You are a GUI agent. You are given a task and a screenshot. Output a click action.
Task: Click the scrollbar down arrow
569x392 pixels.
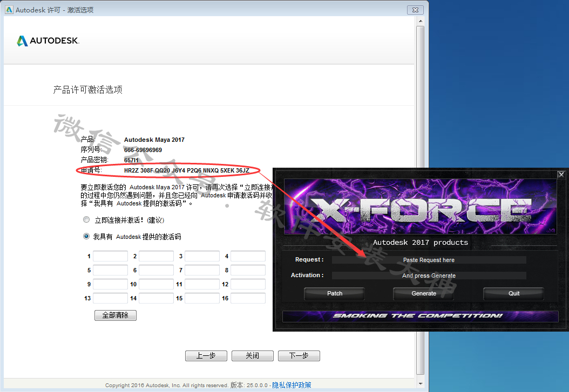tap(421, 384)
